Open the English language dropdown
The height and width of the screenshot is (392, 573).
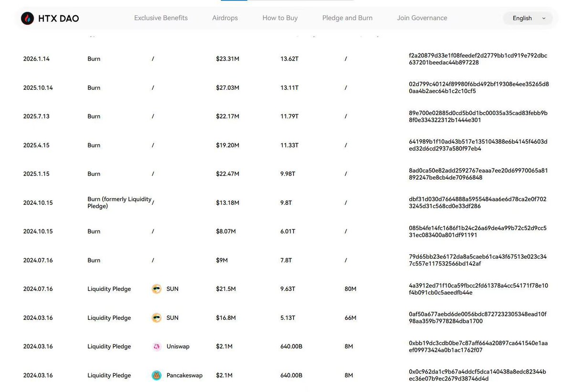pyautogui.click(x=522, y=18)
